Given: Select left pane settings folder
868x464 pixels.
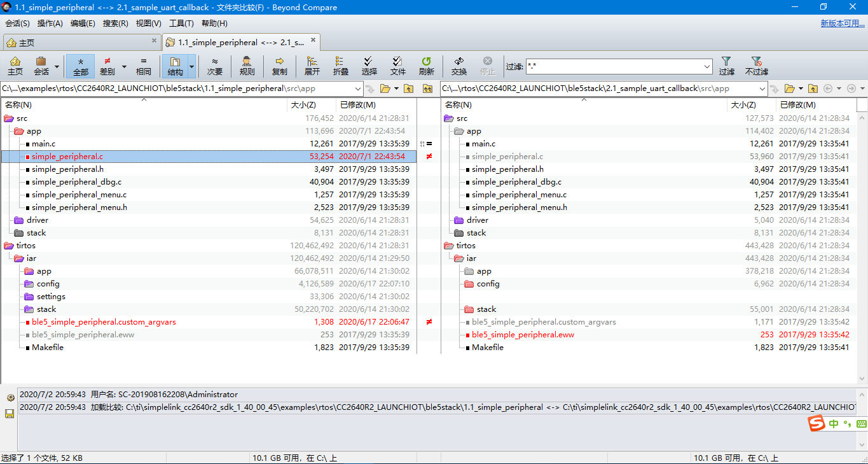Looking at the screenshot, I should 51,297.
